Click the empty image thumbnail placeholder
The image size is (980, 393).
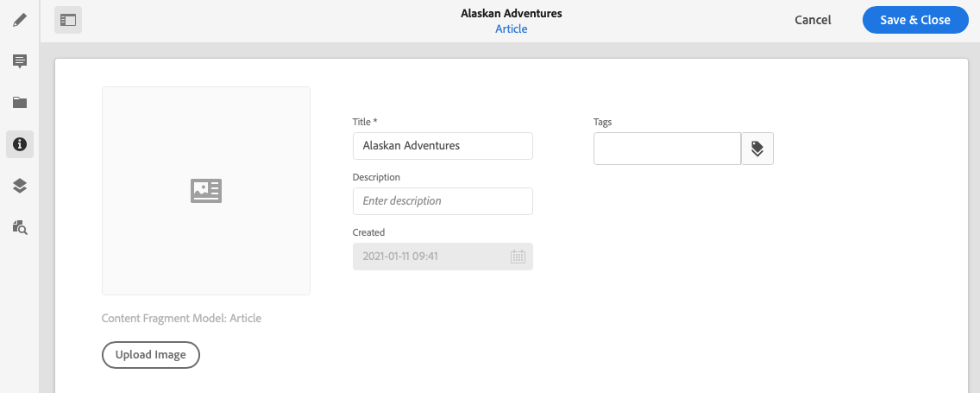click(206, 191)
